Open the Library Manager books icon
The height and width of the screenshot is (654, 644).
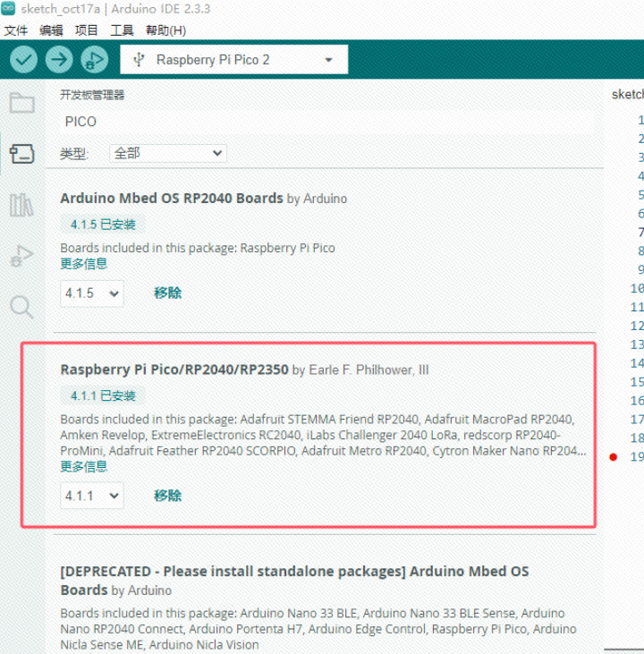tap(21, 205)
